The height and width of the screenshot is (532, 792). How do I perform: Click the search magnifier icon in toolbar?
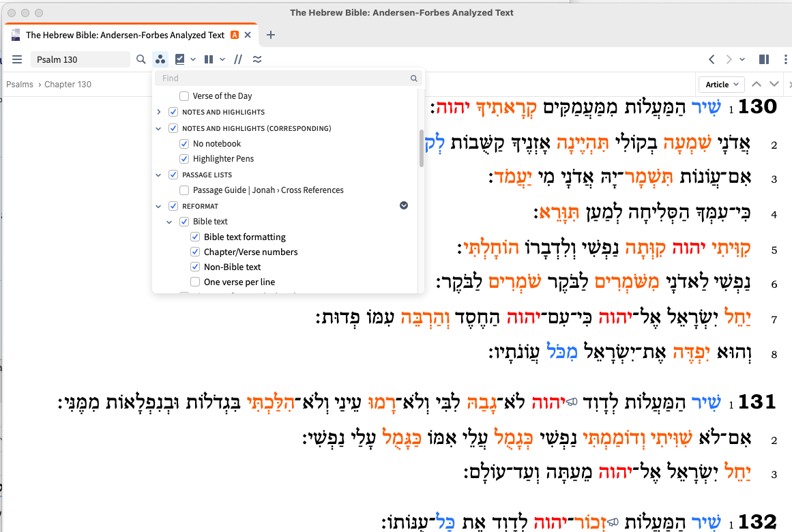(x=141, y=59)
